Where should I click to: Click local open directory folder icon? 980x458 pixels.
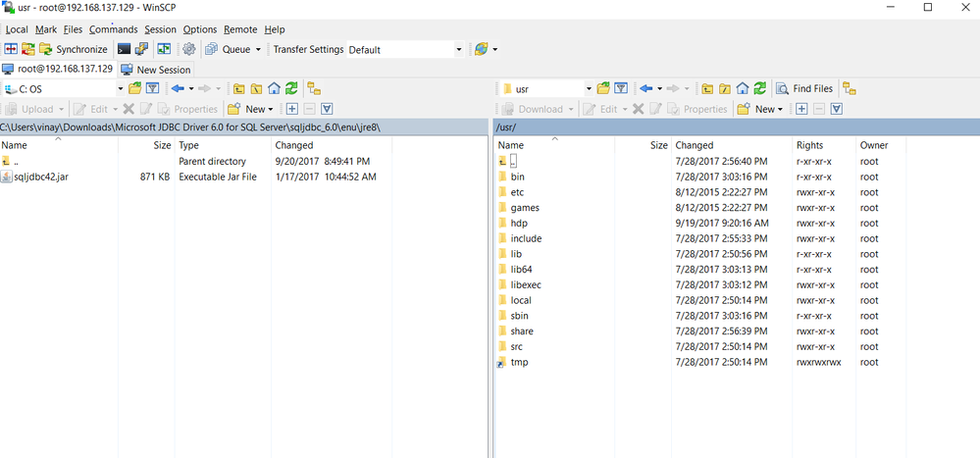click(x=134, y=88)
